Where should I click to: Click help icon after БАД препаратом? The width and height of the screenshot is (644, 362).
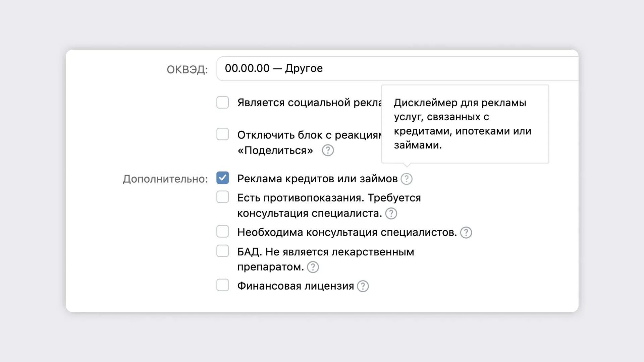313,267
